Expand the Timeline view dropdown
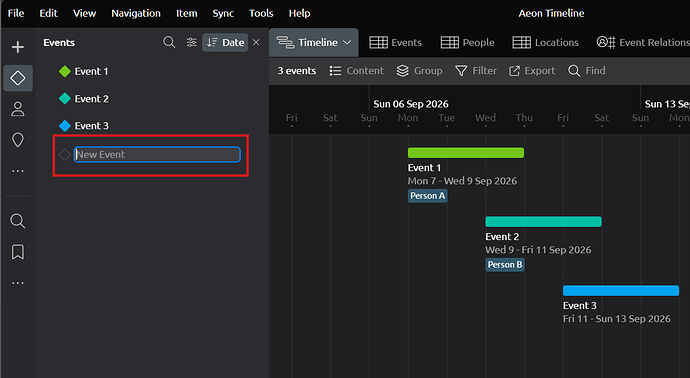This screenshot has width=690, height=378. [x=314, y=43]
